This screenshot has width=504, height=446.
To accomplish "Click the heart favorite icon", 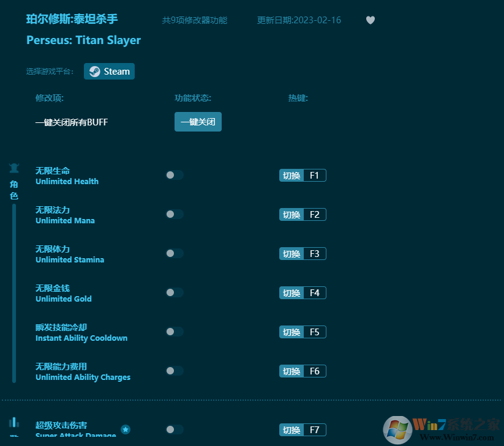I will pyautogui.click(x=370, y=20).
